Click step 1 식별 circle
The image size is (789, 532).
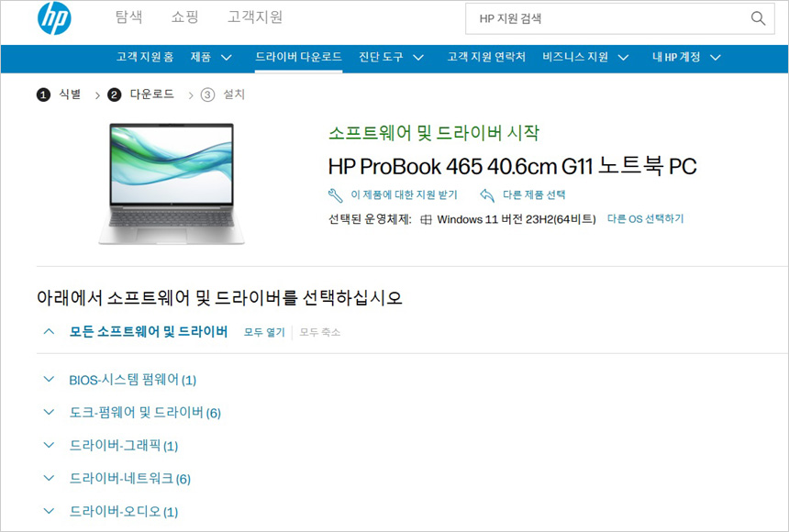pos(43,94)
